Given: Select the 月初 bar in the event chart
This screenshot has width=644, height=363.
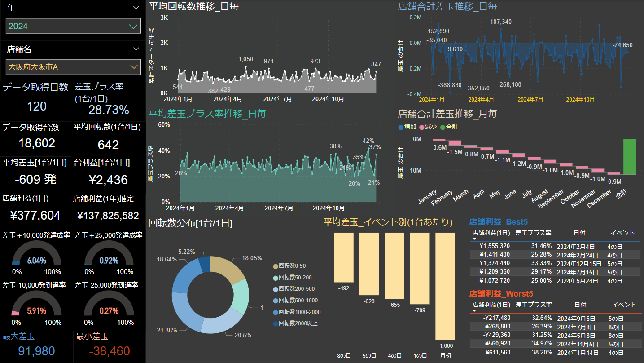Looking at the screenshot, I should pyautogui.click(x=445, y=286).
